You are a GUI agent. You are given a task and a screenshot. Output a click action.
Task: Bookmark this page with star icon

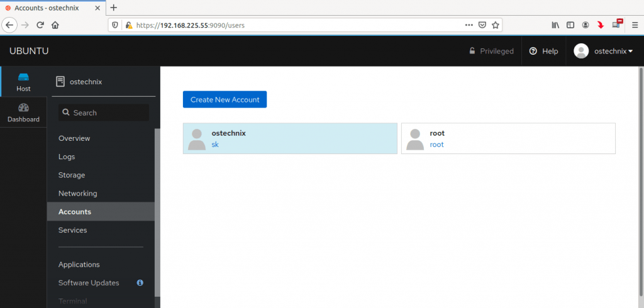pyautogui.click(x=496, y=25)
